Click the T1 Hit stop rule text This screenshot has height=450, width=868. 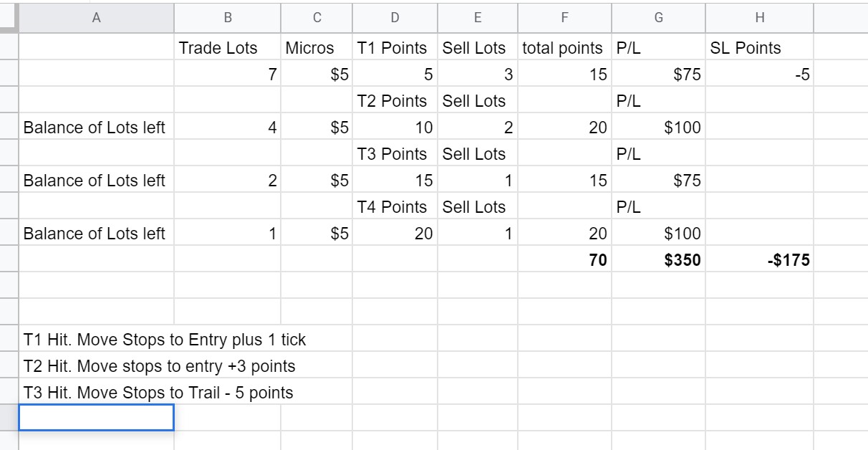pos(165,340)
